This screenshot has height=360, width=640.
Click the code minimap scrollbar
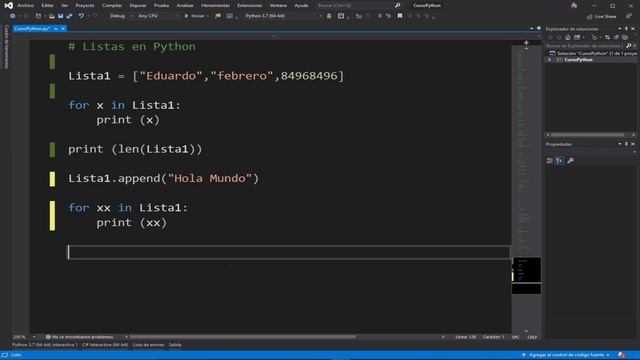526,188
